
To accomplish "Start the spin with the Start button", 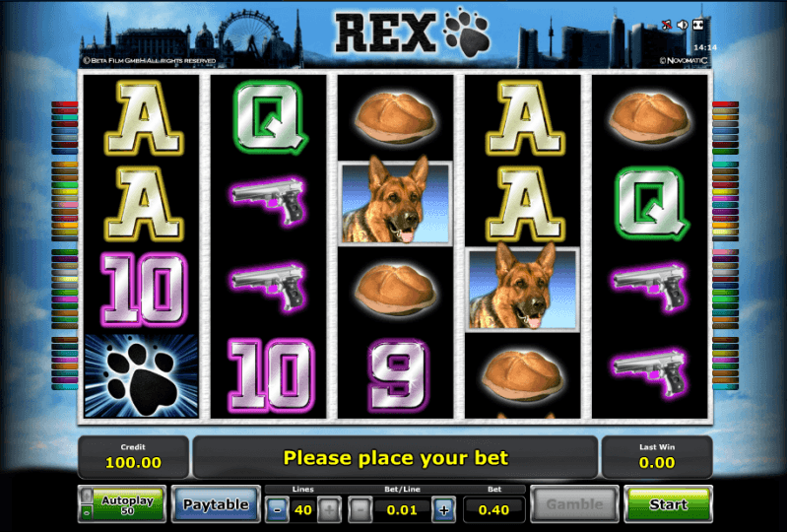I will [x=668, y=503].
